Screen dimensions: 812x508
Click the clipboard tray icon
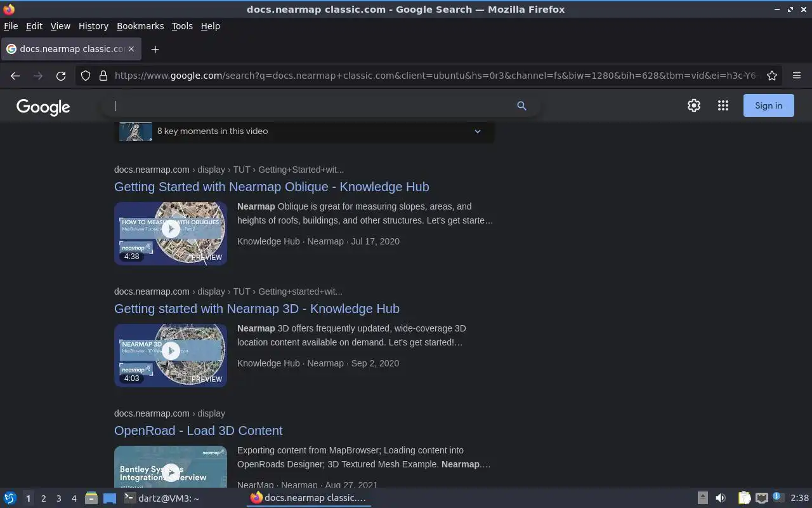click(x=744, y=498)
